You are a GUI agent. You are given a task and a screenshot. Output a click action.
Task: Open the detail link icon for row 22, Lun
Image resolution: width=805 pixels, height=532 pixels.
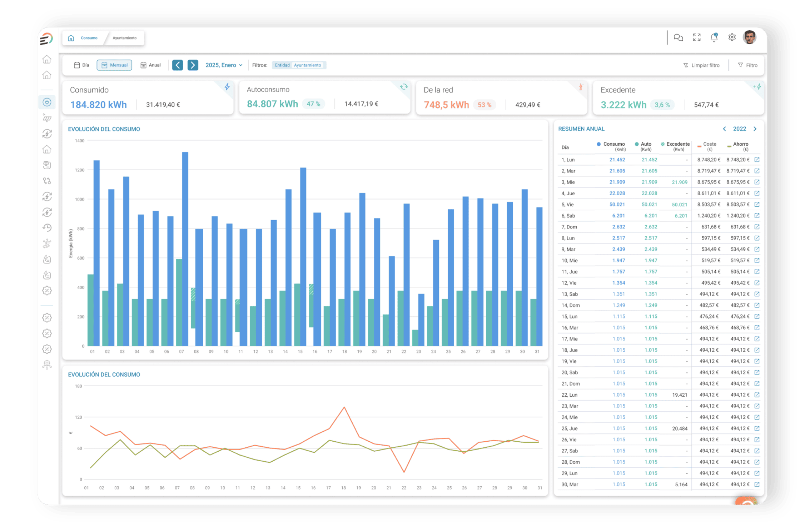pyautogui.click(x=757, y=395)
